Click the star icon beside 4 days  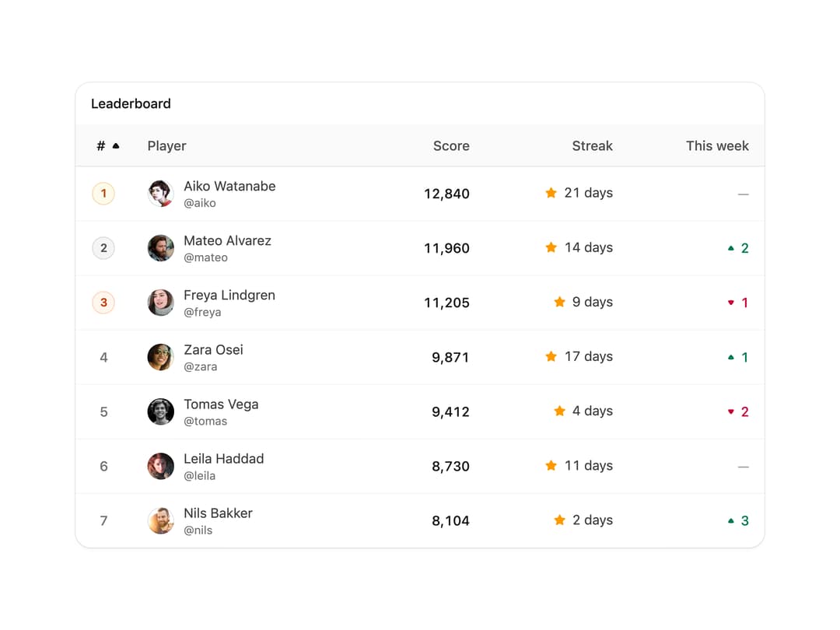559,411
